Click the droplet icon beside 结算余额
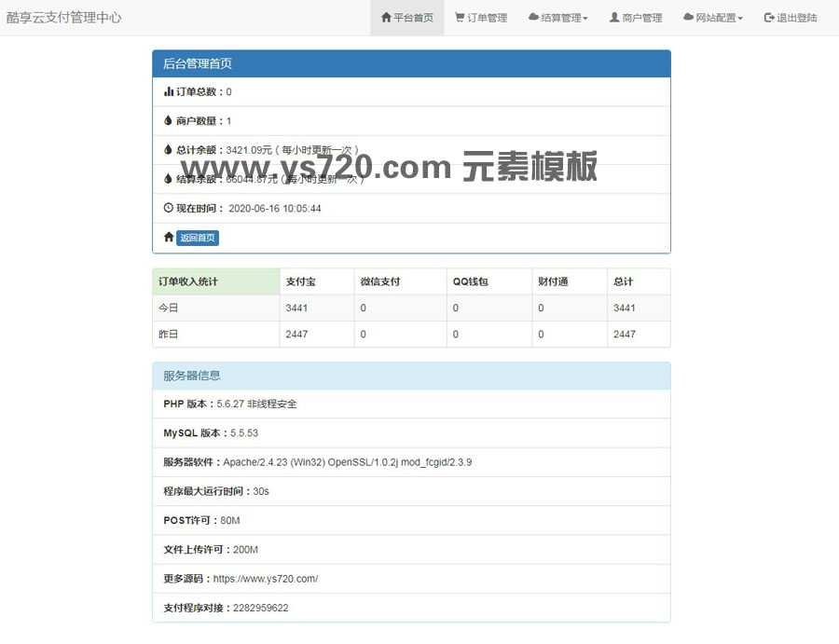This screenshot has height=644, width=839. point(168,179)
